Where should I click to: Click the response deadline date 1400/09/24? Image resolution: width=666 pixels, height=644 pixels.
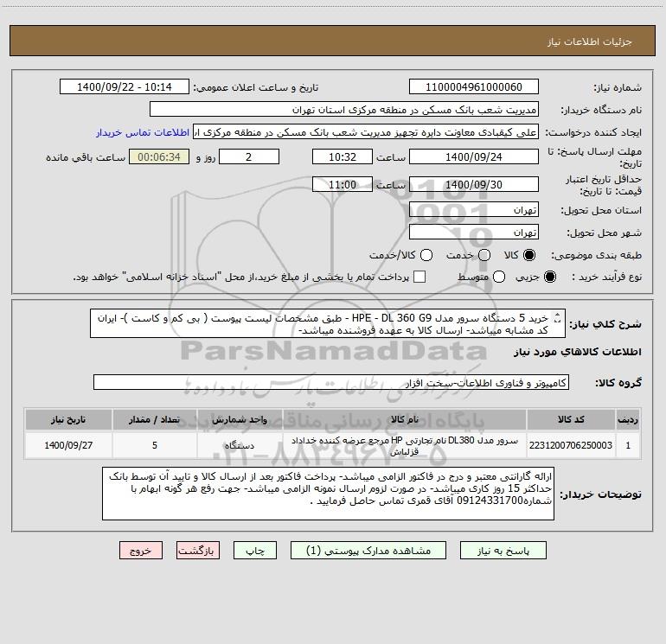(x=474, y=156)
